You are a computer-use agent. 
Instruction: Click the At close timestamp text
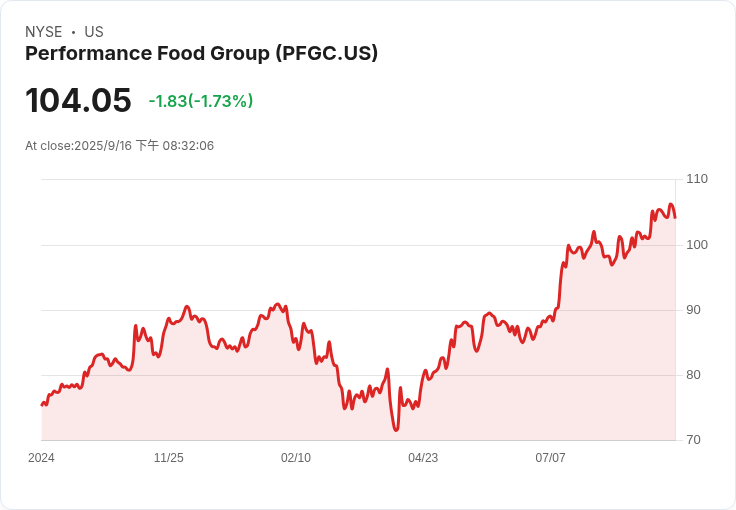pos(119,146)
